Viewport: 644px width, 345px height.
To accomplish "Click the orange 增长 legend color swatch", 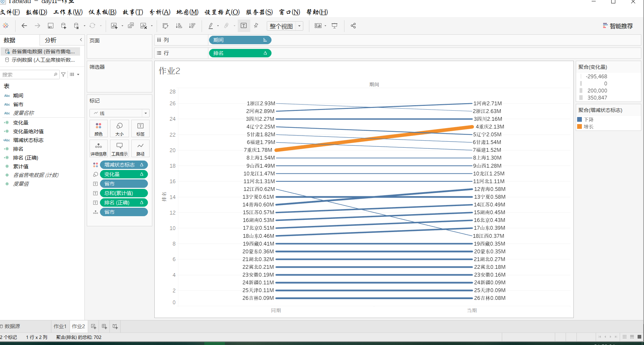I will point(579,126).
